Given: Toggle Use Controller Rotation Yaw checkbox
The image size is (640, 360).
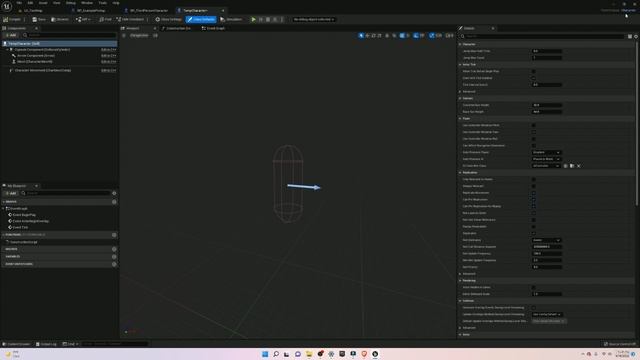Looking at the screenshot, I should [533, 132].
